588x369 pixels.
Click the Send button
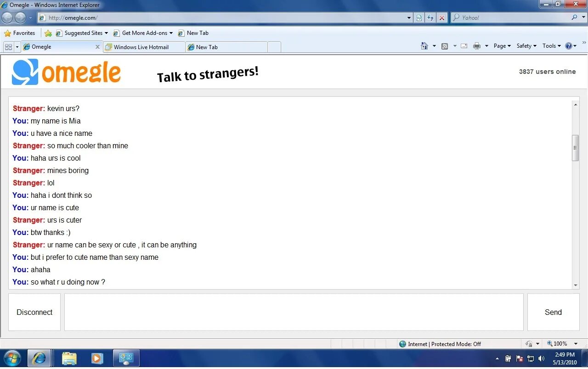pos(553,312)
